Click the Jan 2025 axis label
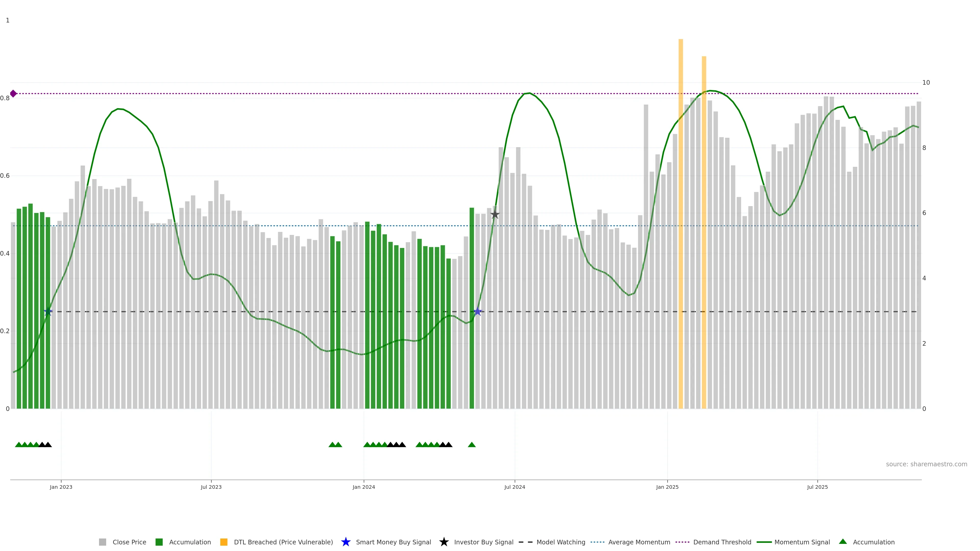Viewport: 980px width, 551px height. coord(667,487)
